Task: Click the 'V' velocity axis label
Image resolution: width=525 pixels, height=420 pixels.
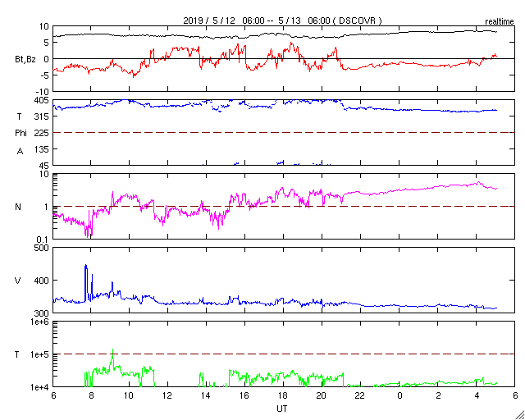Action: pyautogui.click(x=17, y=281)
